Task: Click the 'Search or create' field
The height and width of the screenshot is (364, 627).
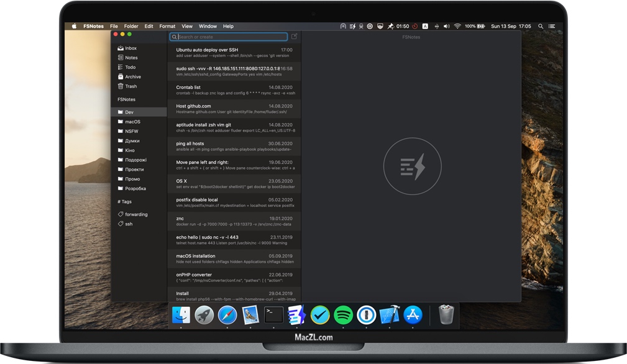Action: pyautogui.click(x=229, y=37)
